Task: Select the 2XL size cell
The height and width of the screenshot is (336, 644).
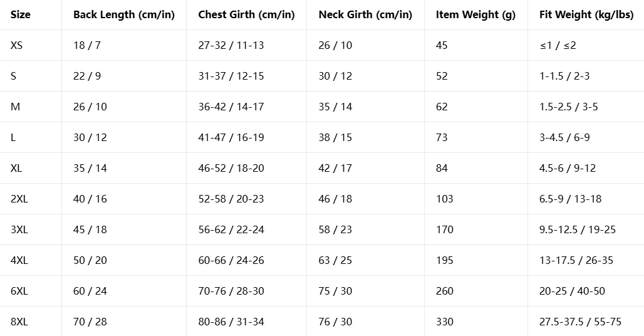Action: tap(19, 199)
